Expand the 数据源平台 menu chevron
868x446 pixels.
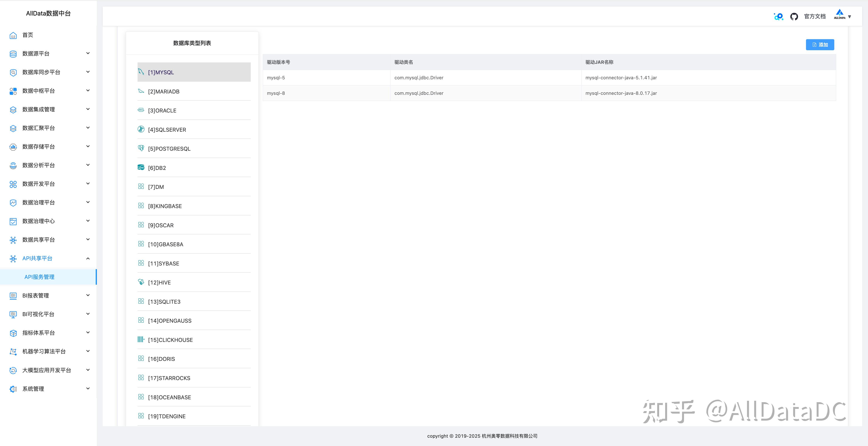tap(88, 53)
